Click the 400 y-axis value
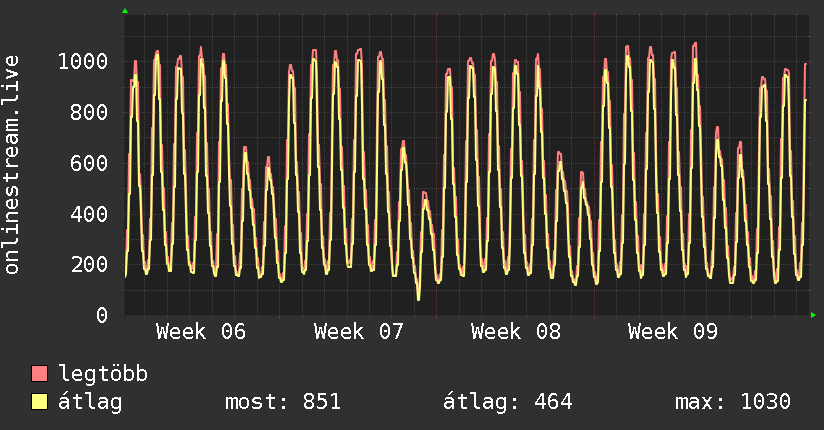 tap(89, 214)
